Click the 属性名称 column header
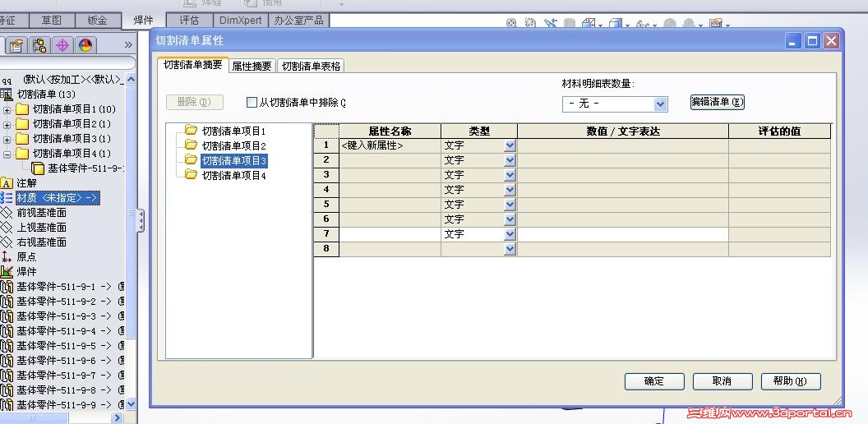 tap(390, 131)
